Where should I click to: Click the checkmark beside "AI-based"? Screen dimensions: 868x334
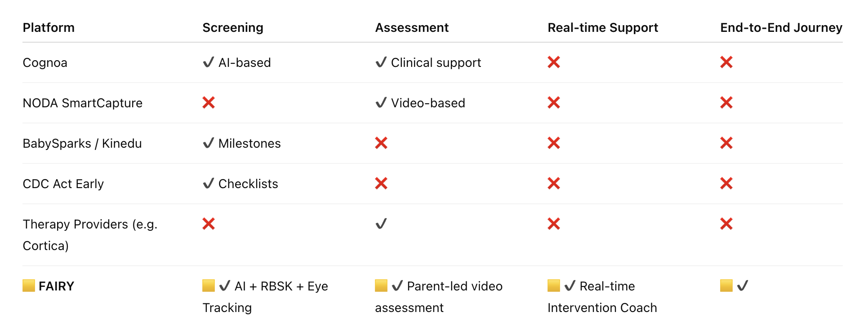coord(208,62)
